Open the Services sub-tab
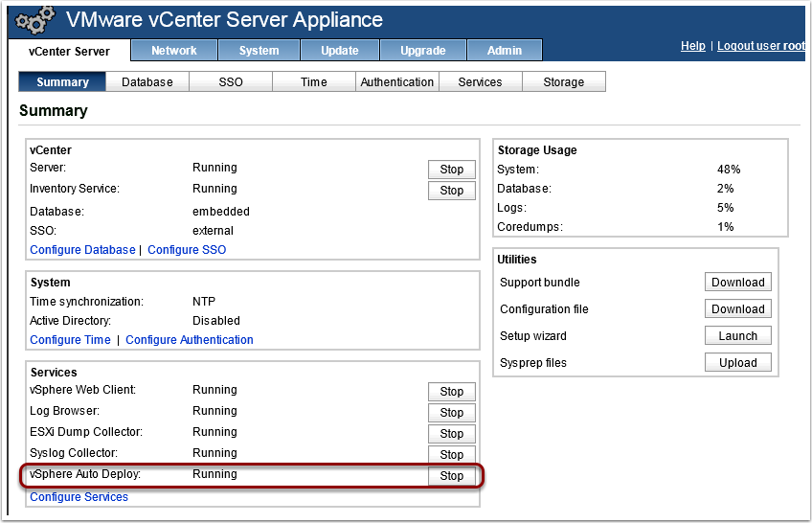This screenshot has width=812, height=523. tap(481, 81)
